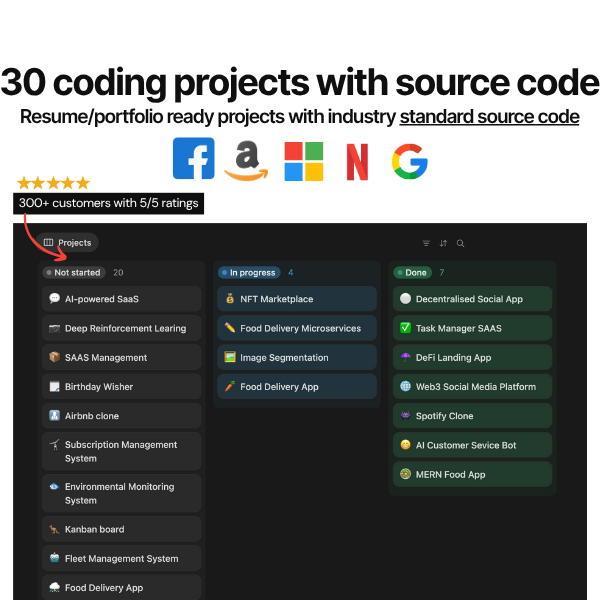Open Subscription Management System card
This screenshot has height=600, width=600.
click(x=122, y=452)
